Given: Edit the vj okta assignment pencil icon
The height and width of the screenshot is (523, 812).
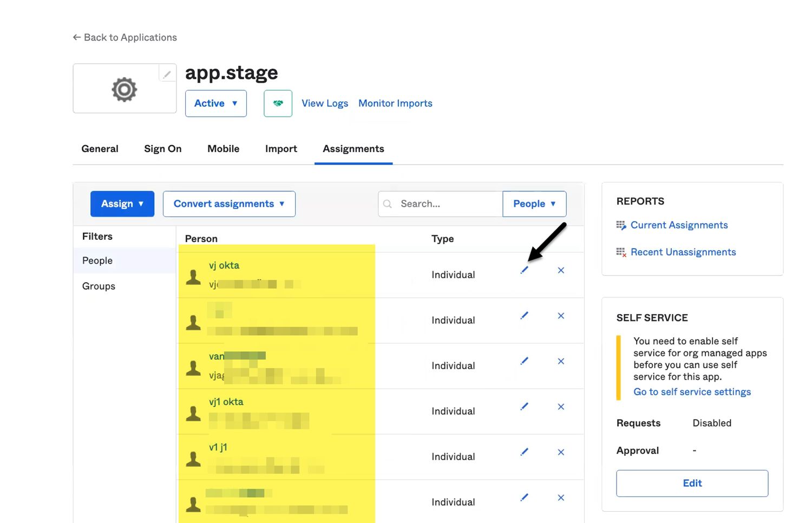Looking at the screenshot, I should pos(524,270).
